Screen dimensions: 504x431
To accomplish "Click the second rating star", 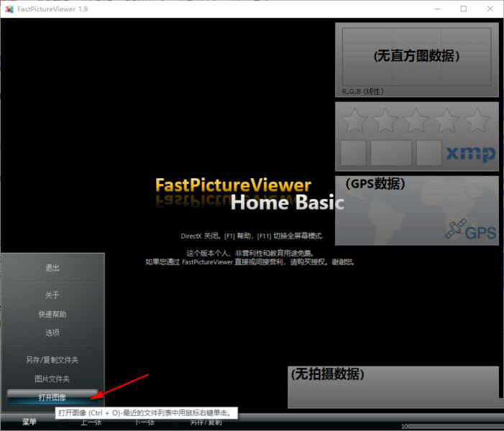I will [x=385, y=121].
